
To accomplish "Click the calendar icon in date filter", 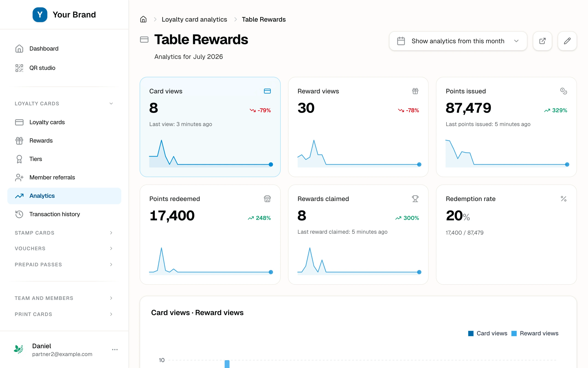I will [401, 41].
